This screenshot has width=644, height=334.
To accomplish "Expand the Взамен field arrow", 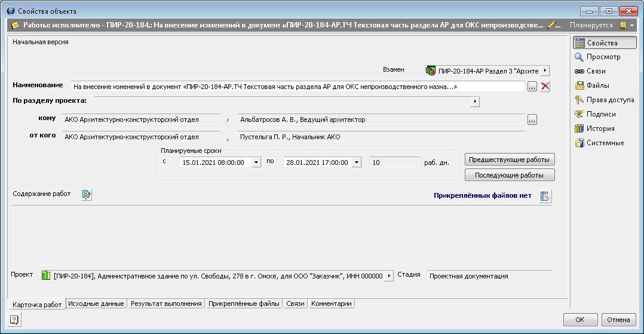I will tap(544, 71).
